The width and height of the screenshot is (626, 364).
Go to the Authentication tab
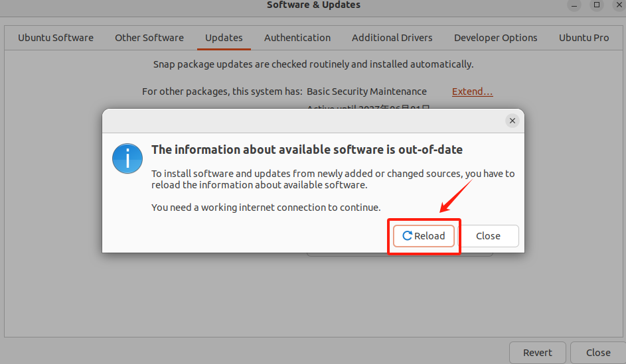tap(297, 38)
